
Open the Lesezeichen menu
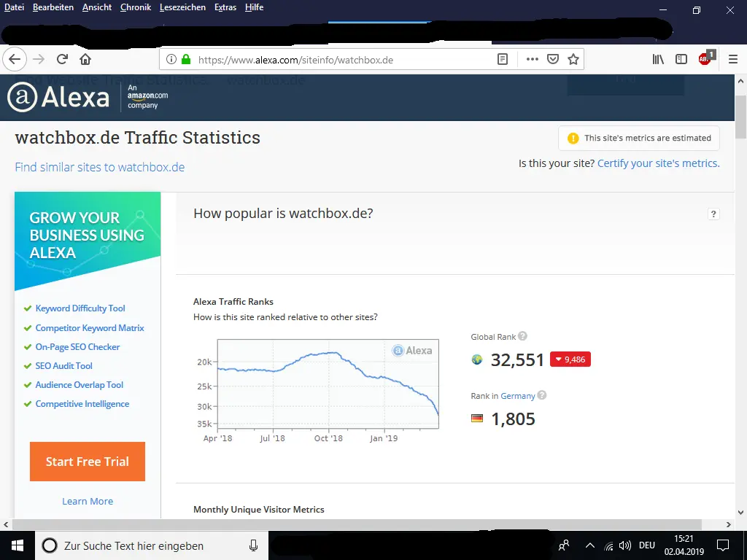(182, 7)
